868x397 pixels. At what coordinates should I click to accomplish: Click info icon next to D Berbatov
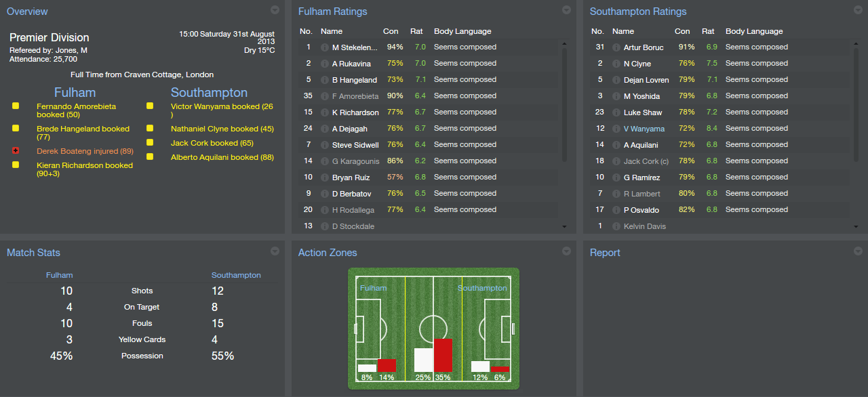(x=324, y=194)
